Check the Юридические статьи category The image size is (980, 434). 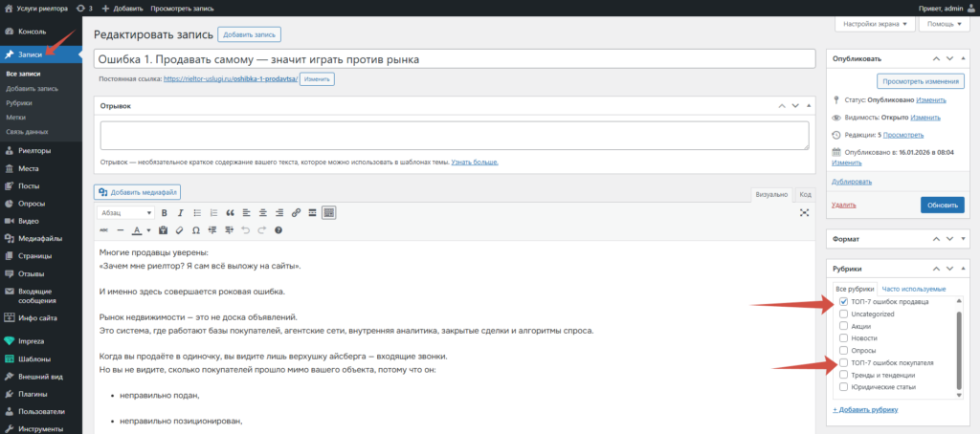click(844, 387)
